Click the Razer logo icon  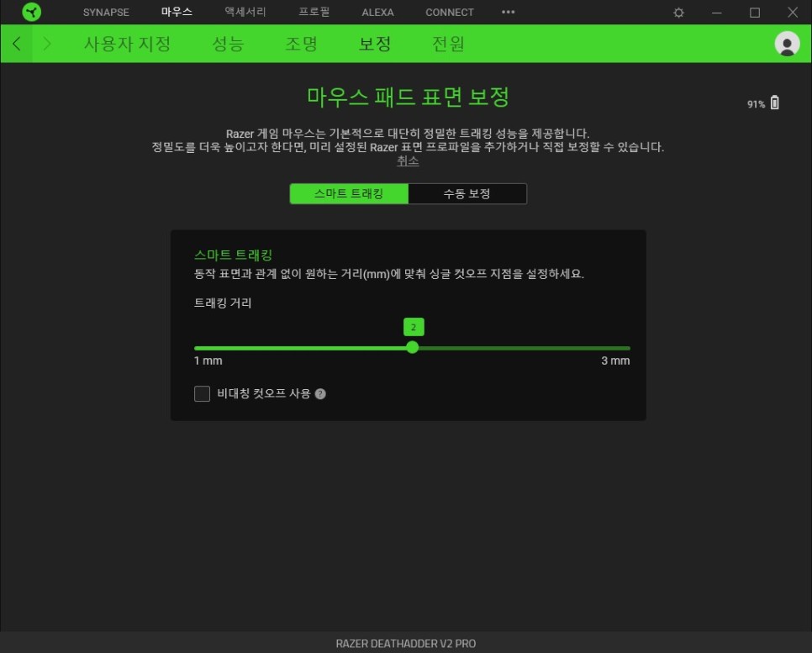[32, 12]
